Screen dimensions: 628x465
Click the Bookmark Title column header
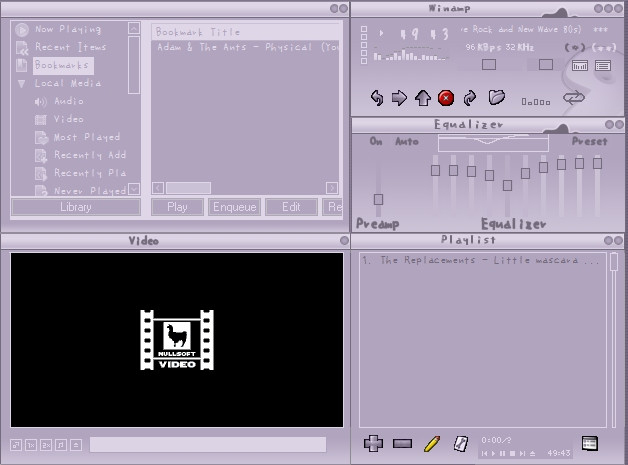coord(245,32)
